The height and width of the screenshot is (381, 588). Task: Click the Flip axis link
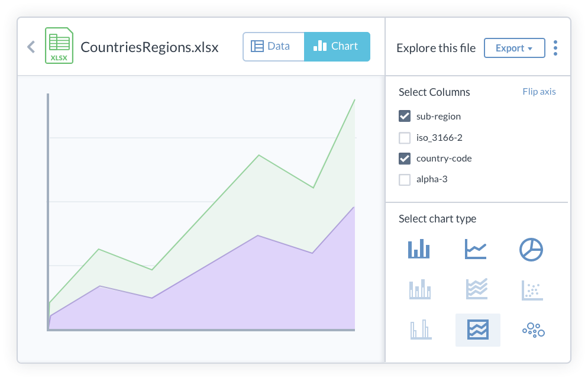[539, 92]
